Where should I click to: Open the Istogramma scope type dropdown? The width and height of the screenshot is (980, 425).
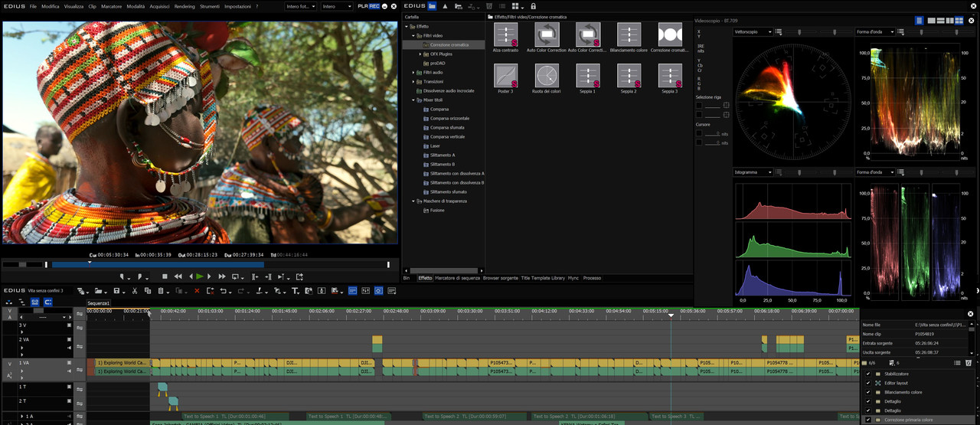pyautogui.click(x=753, y=172)
